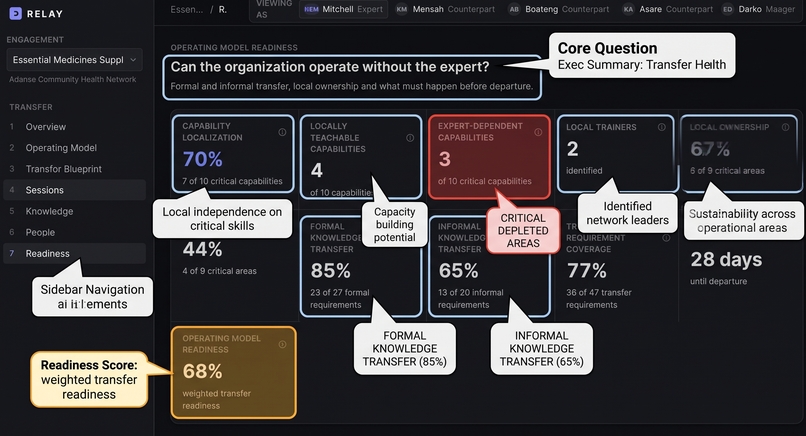Image resolution: width=806 pixels, height=436 pixels.
Task: Expand the Essential Medicines engagement dropdown
Action: pyautogui.click(x=75, y=60)
